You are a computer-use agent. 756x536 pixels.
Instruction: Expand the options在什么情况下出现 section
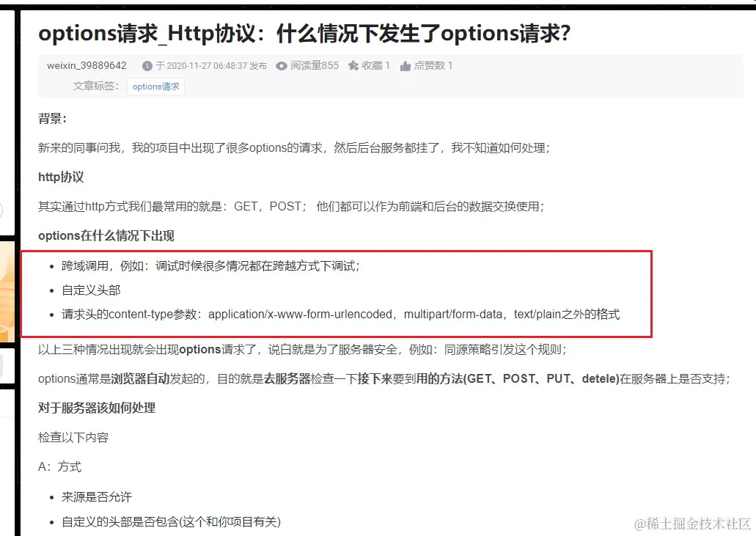pyautogui.click(x=108, y=235)
